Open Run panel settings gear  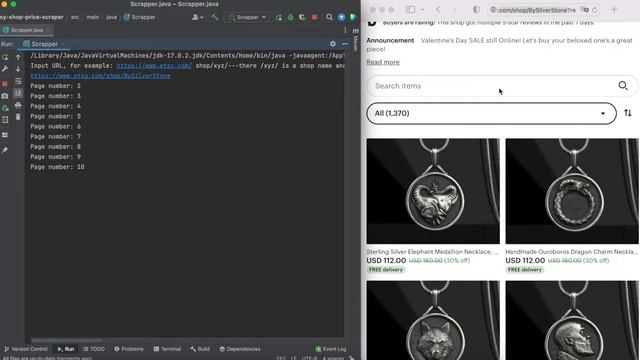point(333,44)
